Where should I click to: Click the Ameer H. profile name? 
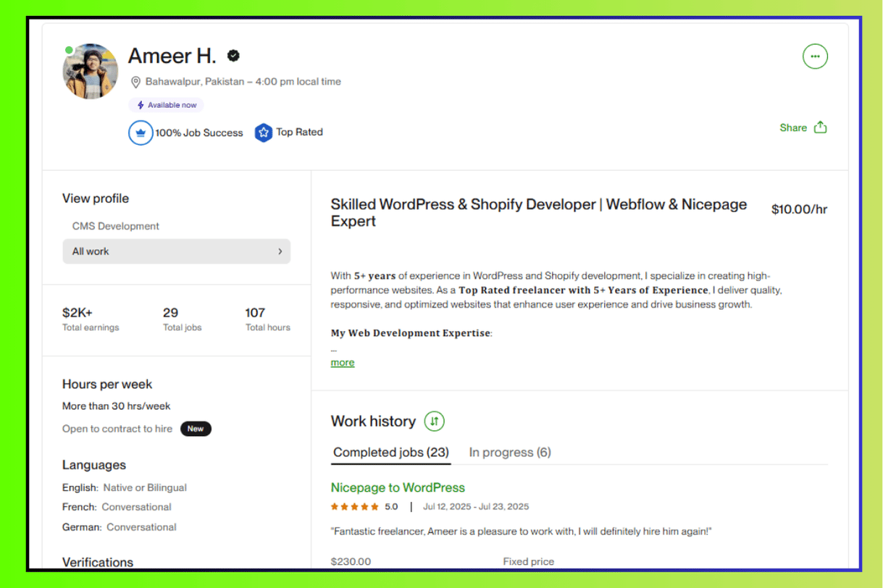pyautogui.click(x=172, y=56)
